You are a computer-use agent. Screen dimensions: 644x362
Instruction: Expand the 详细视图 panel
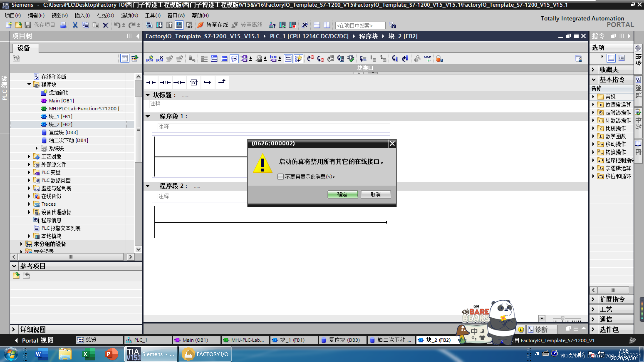click(x=13, y=329)
